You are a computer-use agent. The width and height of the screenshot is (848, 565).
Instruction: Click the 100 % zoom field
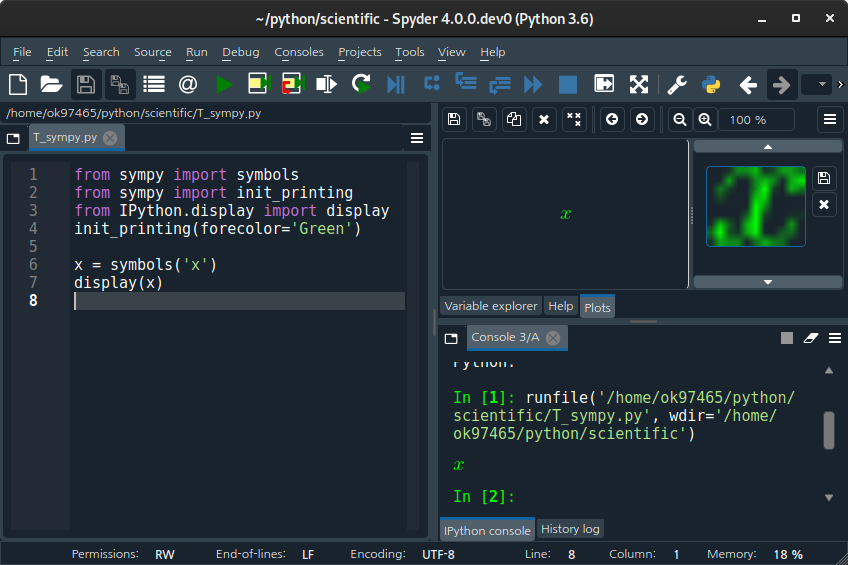pyautogui.click(x=756, y=119)
